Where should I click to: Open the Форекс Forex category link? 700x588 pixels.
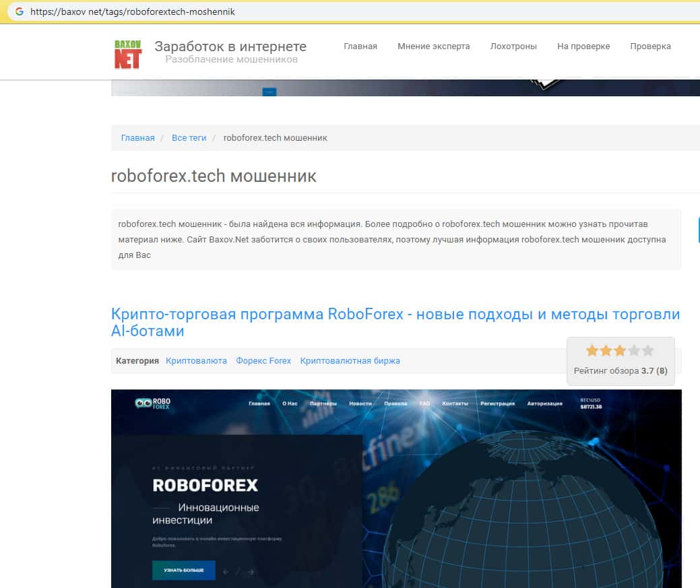point(263,361)
